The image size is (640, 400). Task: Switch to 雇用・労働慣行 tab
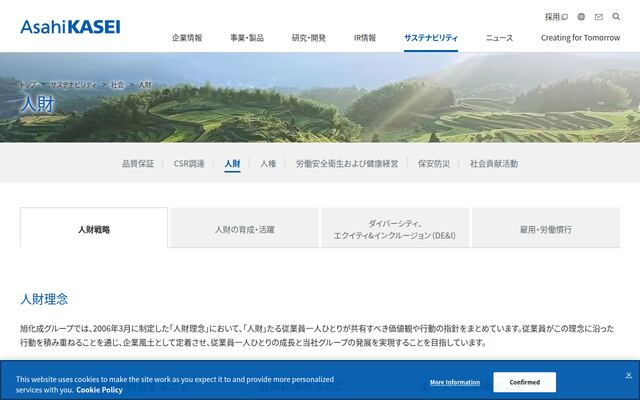click(546, 228)
